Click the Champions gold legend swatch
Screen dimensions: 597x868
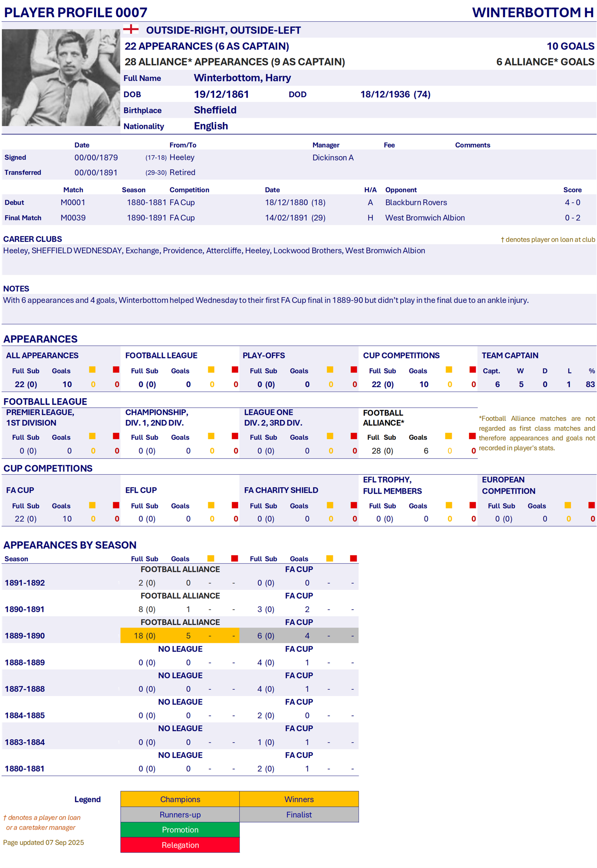click(180, 799)
